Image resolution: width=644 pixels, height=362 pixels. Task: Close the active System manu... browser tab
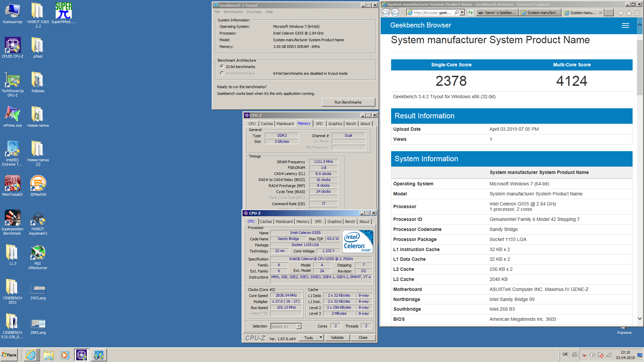click(x=600, y=13)
